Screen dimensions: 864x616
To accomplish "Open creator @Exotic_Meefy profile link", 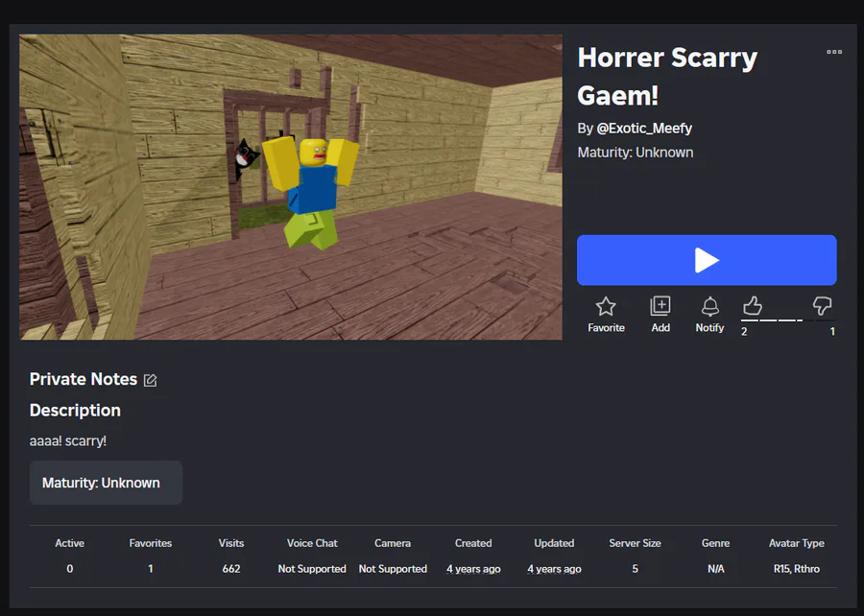I will tap(644, 129).
